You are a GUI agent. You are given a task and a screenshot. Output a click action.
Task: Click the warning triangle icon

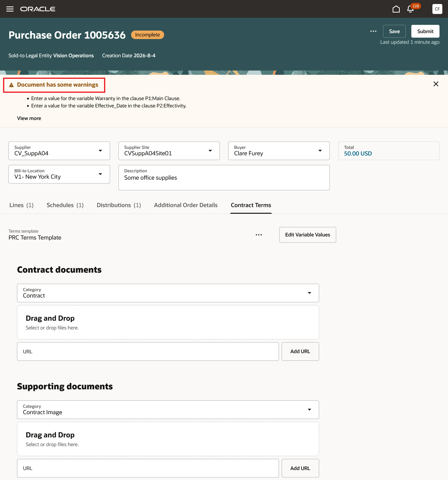pyautogui.click(x=11, y=85)
